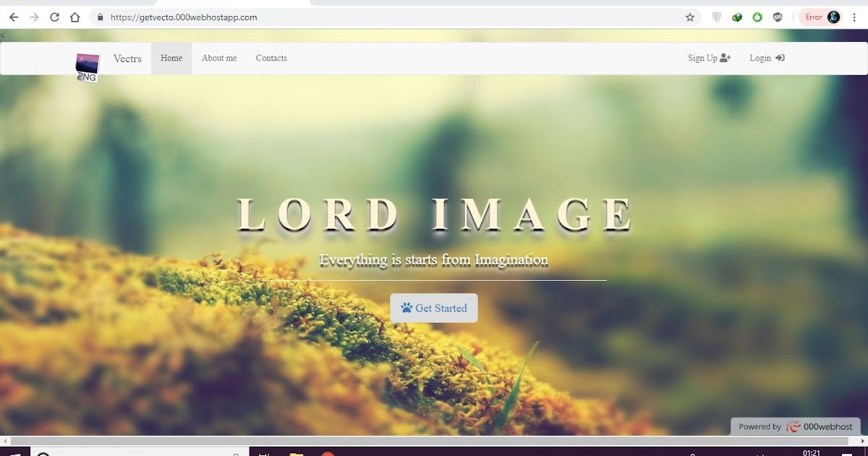Viewport: 868px width, 456px height.
Task: Click the Get Started button
Action: pyautogui.click(x=434, y=308)
